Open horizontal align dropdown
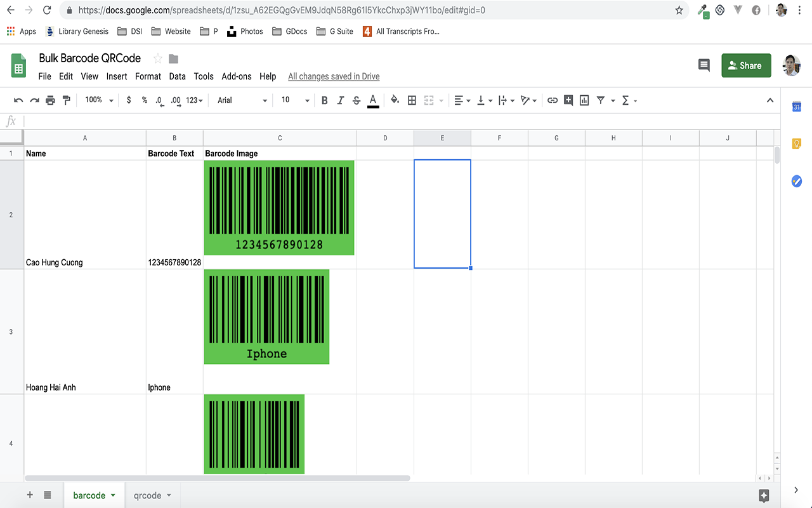812x508 pixels. point(462,100)
